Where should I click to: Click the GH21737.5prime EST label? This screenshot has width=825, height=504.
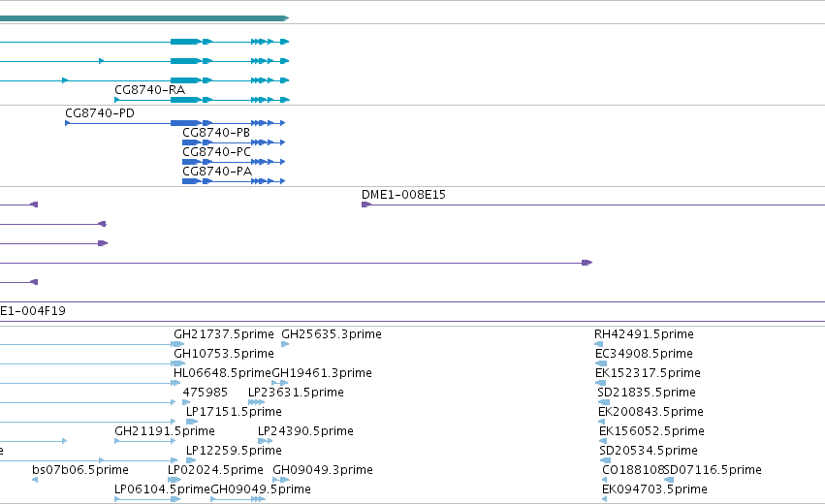coord(224,334)
